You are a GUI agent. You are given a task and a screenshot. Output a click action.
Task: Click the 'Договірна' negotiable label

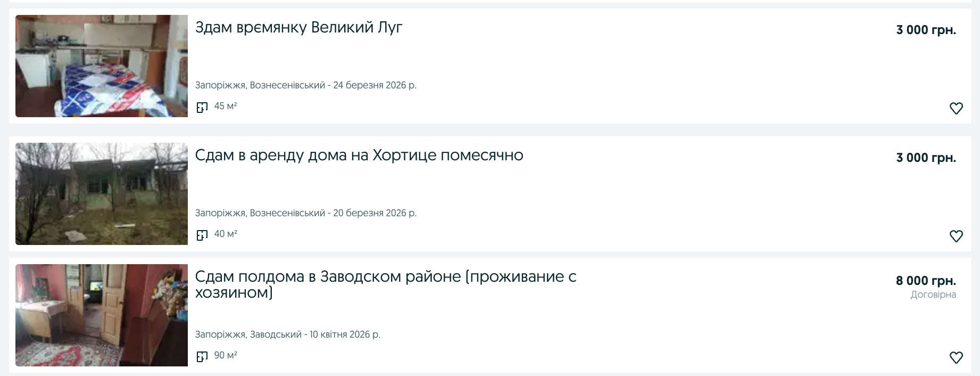pos(933,295)
